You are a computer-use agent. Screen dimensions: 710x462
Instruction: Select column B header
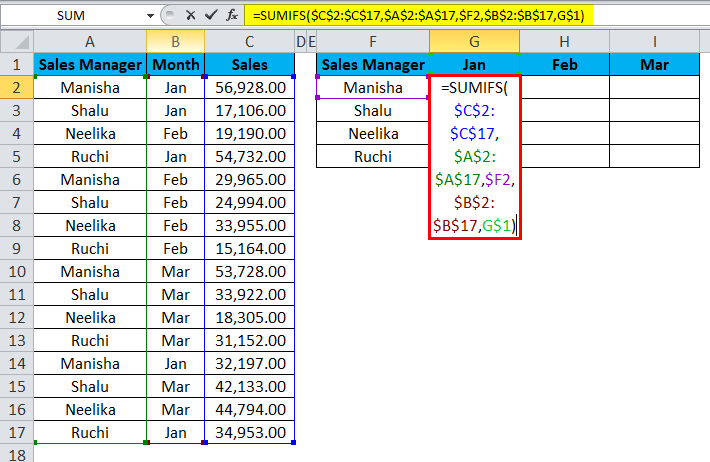176,42
